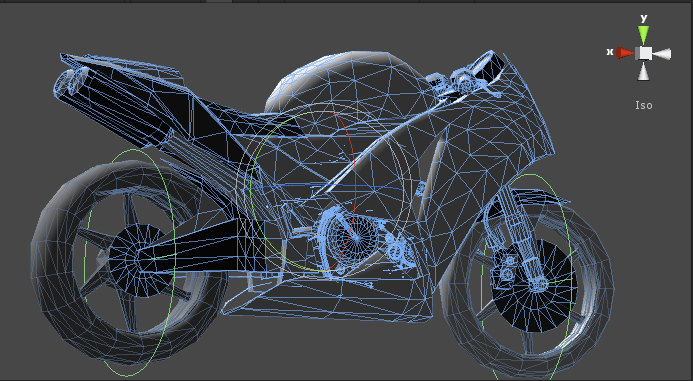Screen dimensions: 693x381
Task: Click the green Y axis cone on gizmo
Action: (644, 34)
